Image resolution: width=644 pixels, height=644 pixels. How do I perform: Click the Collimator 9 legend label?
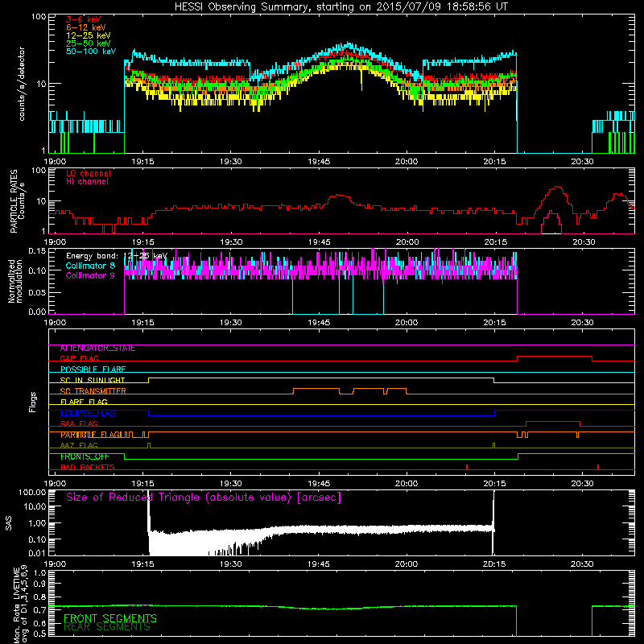pyautogui.click(x=90, y=275)
